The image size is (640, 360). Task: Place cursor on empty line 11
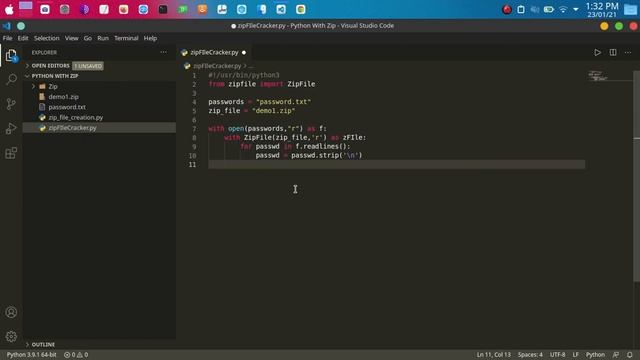click(x=396, y=164)
